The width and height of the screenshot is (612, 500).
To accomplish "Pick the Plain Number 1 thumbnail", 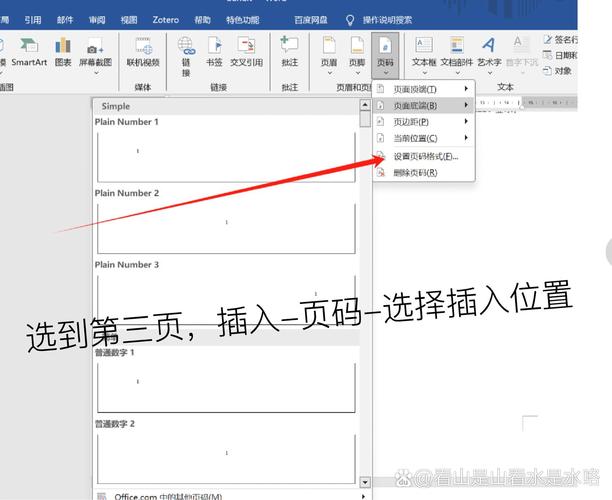I will 226,157.
